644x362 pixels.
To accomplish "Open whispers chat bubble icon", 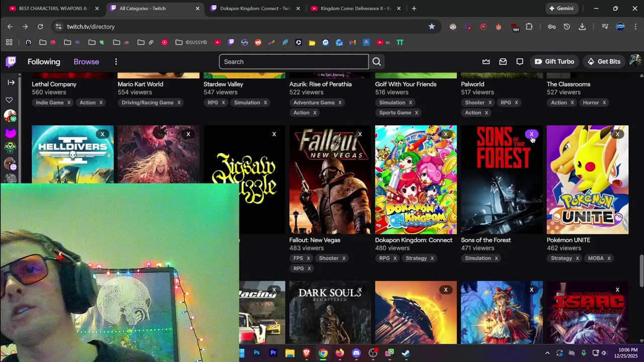I will click(520, 61).
